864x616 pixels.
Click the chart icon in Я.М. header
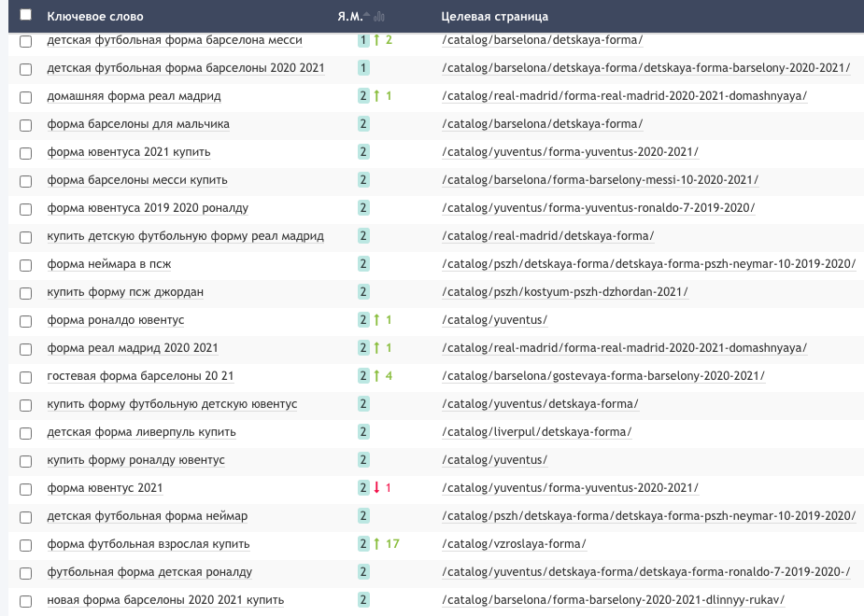click(379, 17)
